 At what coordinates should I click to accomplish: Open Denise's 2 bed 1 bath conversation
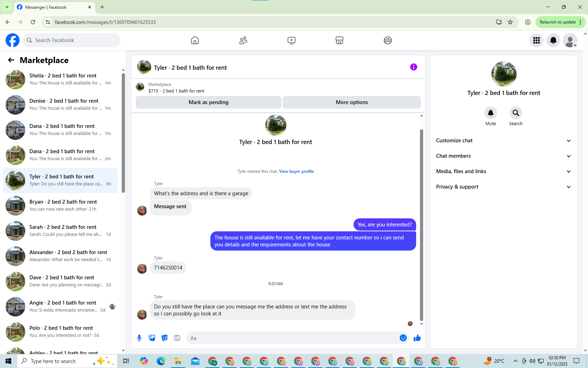(60, 104)
